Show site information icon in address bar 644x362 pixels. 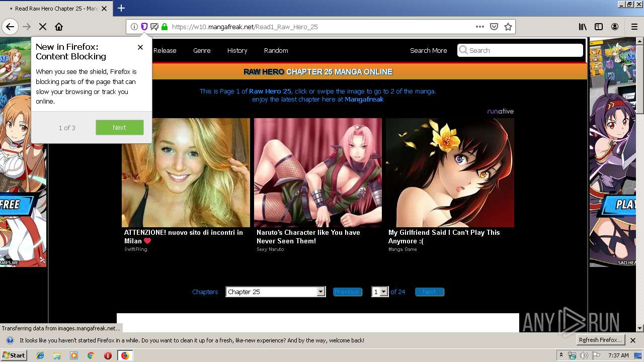[134, 27]
